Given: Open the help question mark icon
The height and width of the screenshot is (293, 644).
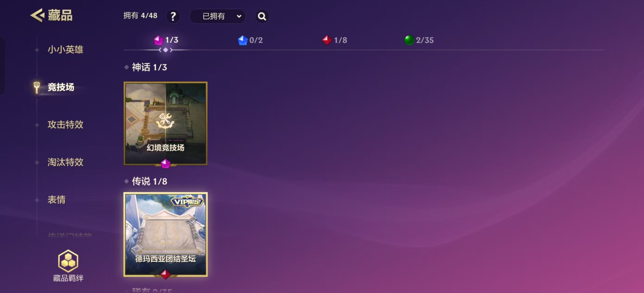Looking at the screenshot, I should point(173,17).
